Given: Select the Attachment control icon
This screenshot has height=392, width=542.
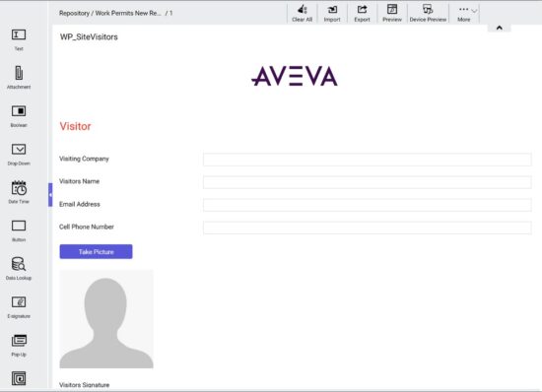Looking at the screenshot, I should (x=19, y=73).
